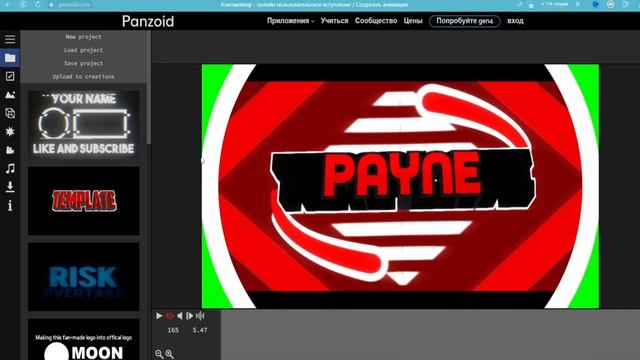Select the RISK OVERTAKE thumbnail

tap(84, 277)
